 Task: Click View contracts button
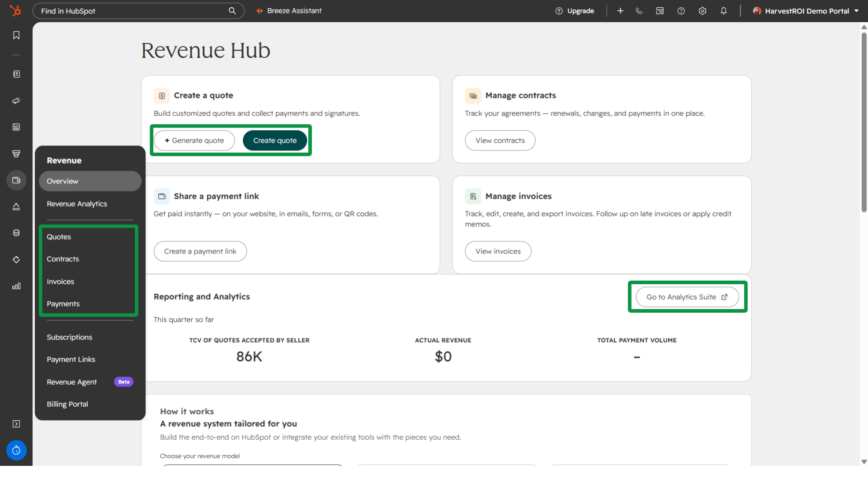500,141
